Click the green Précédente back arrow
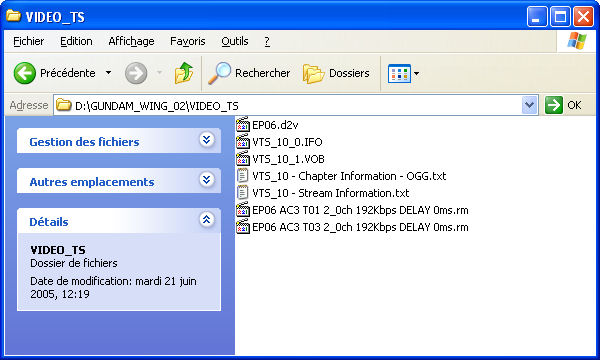Screen dimensions: 600x360 point(25,73)
